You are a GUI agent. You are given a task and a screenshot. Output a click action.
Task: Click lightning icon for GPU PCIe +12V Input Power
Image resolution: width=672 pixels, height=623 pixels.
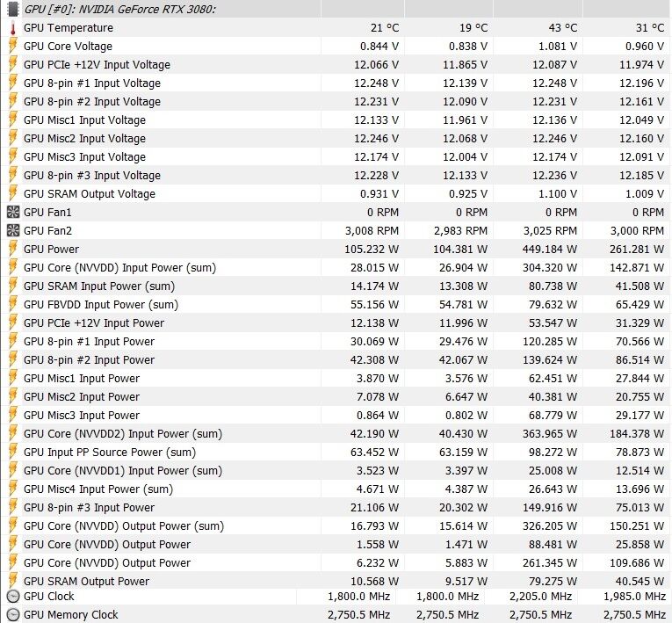pos(13,322)
